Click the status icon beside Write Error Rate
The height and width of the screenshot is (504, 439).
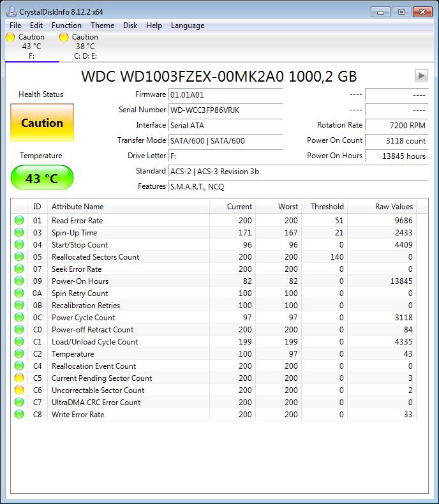[19, 415]
